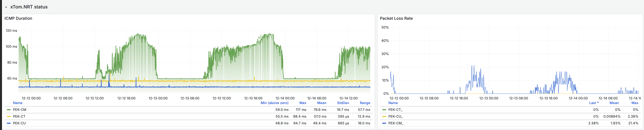Image resolution: width=644 pixels, height=130 pixels.
Task: Click the Name header in ICMP Duration legend
Action: click(18, 103)
